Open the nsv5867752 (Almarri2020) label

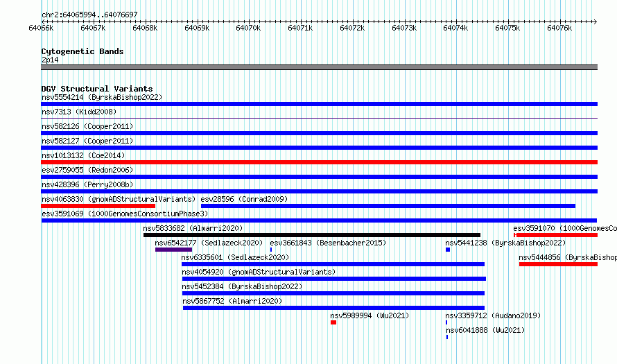232,301
